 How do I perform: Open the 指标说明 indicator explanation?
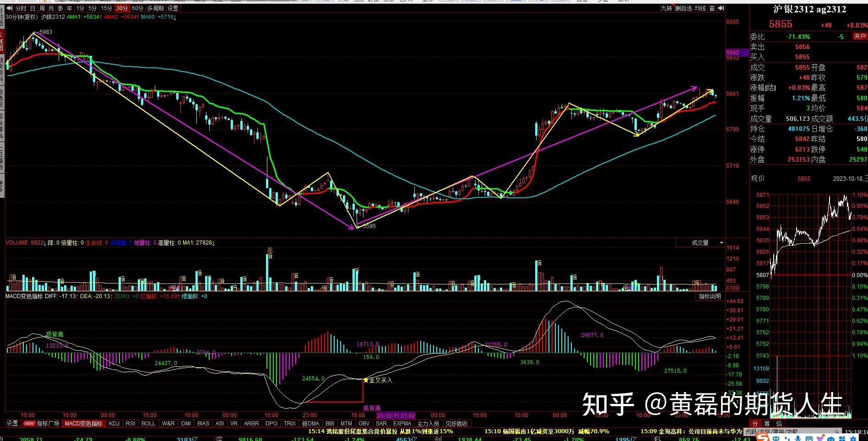coord(710,296)
